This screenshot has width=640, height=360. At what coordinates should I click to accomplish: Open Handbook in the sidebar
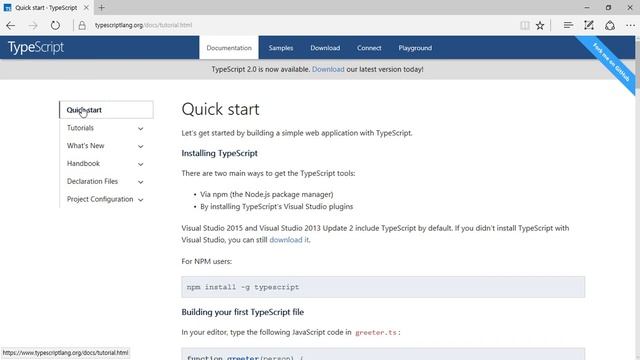[83, 163]
